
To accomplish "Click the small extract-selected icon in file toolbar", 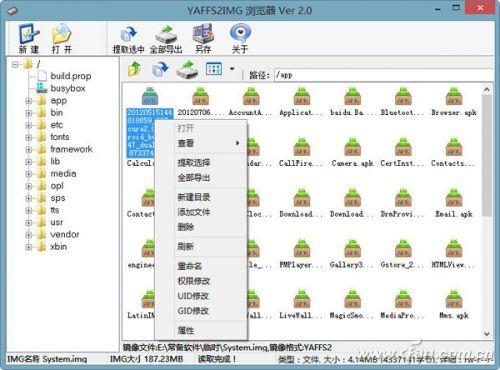I will [x=160, y=69].
